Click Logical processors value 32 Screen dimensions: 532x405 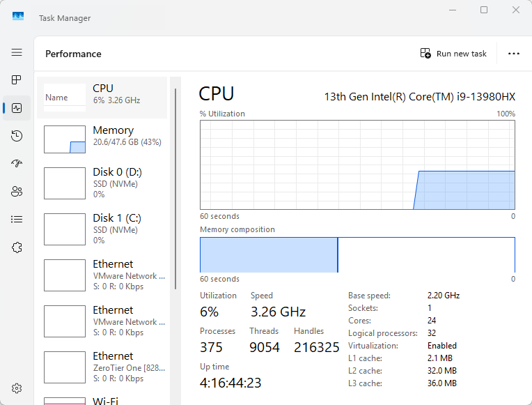[432, 333]
